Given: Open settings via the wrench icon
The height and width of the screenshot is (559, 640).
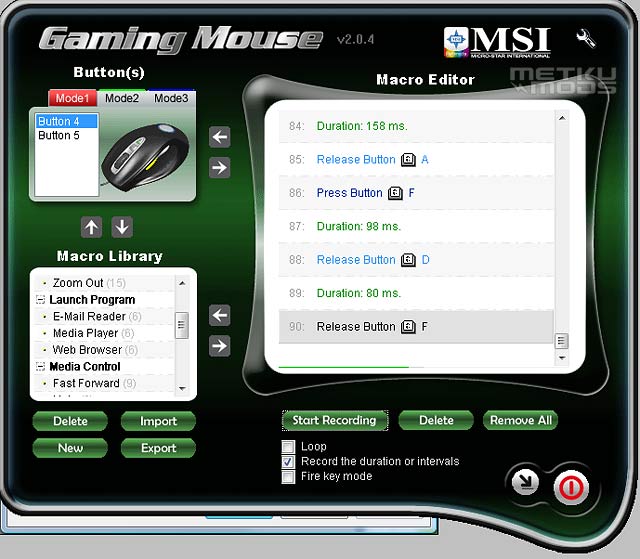Looking at the screenshot, I should tap(586, 39).
